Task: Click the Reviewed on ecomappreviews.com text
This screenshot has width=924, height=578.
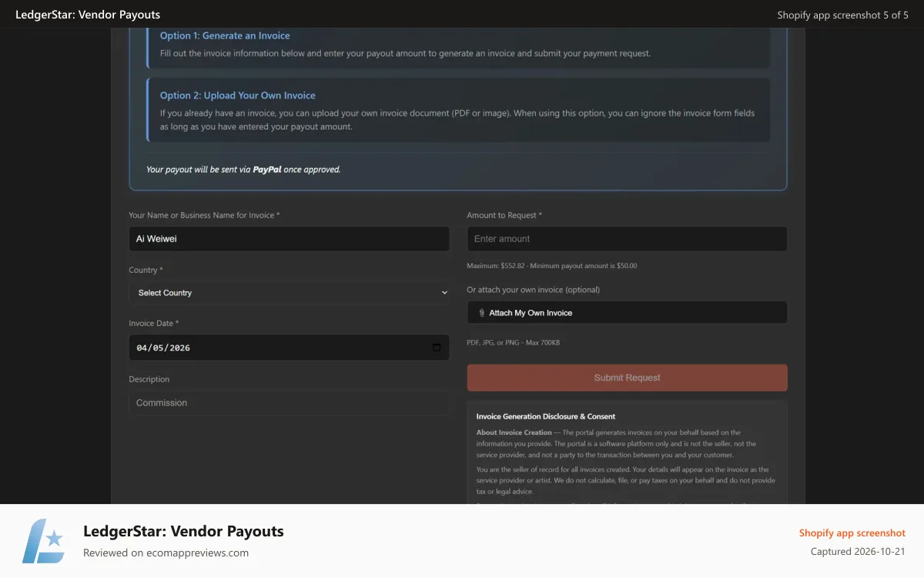Action: [166, 553]
